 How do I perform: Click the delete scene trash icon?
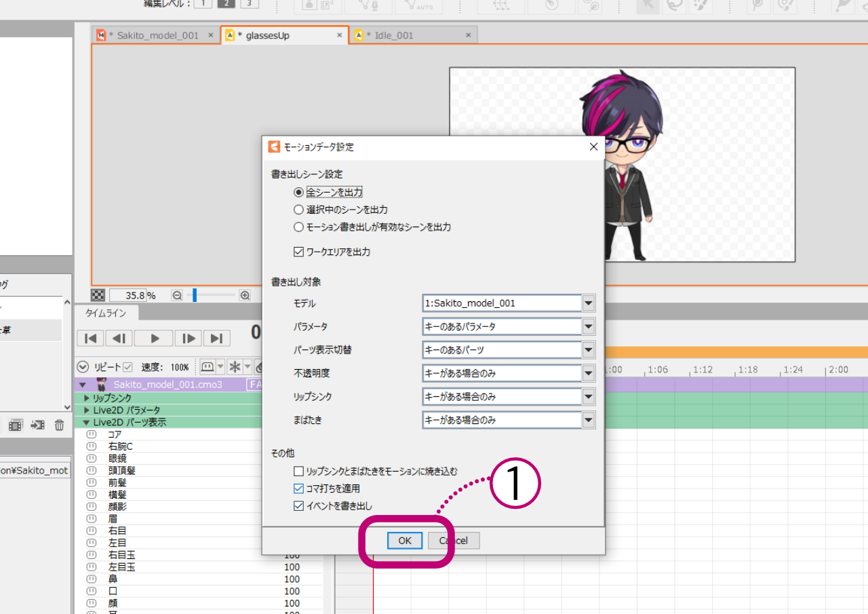[60, 425]
